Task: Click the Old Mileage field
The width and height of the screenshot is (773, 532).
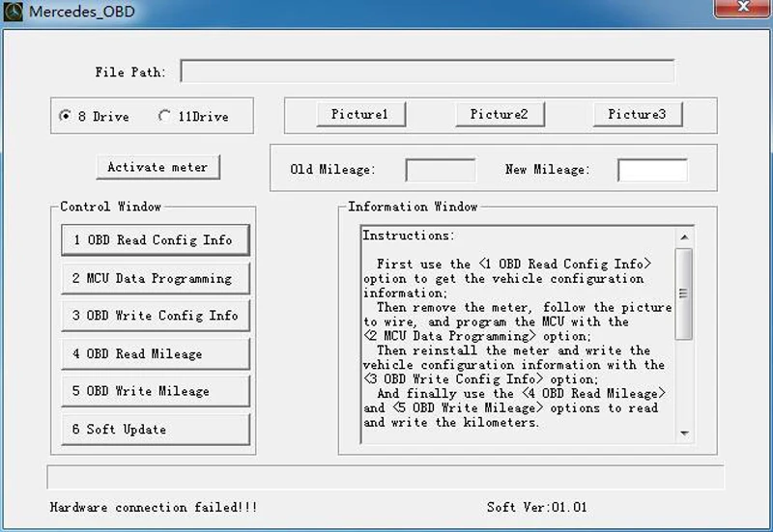Action: pyautogui.click(x=441, y=170)
